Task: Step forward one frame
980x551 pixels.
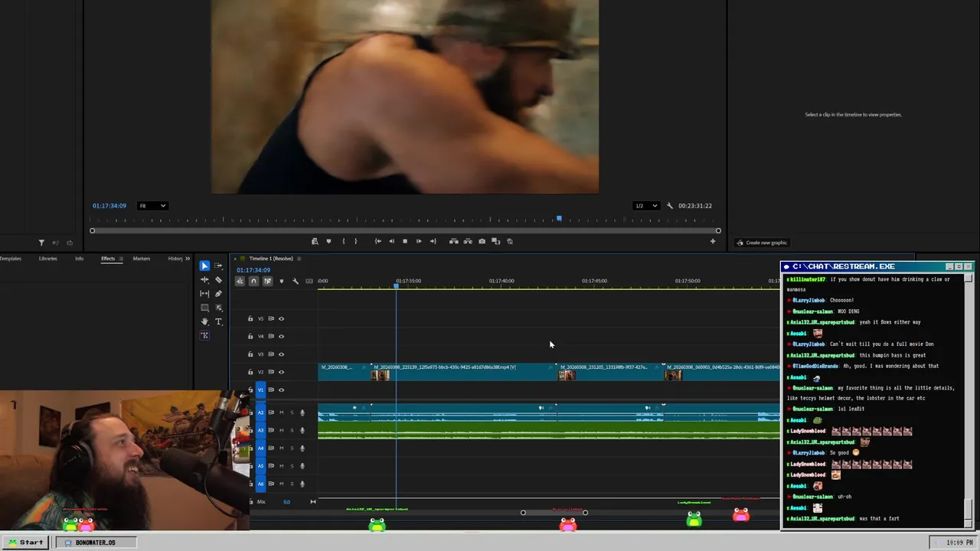Action: 419,241
